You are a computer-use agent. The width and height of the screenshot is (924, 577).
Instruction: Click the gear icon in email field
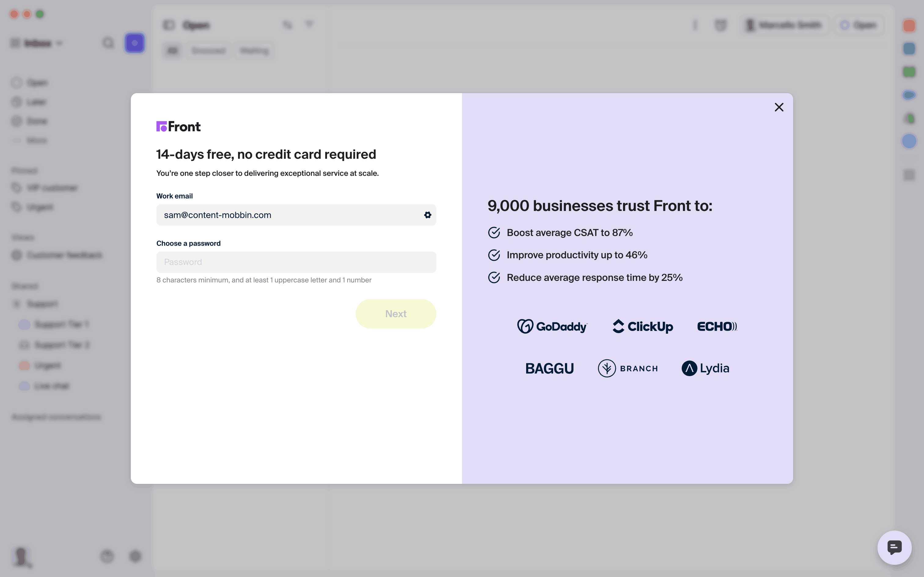tap(428, 215)
